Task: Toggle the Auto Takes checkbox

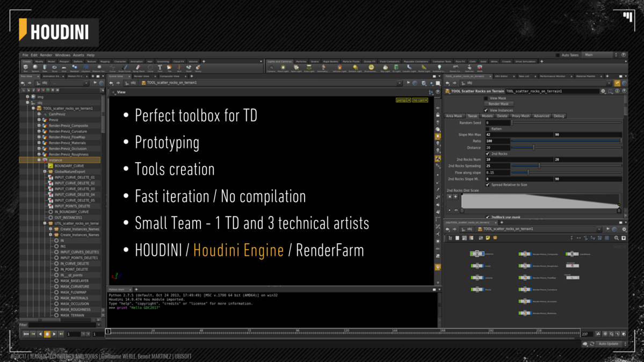Action: (x=558, y=55)
